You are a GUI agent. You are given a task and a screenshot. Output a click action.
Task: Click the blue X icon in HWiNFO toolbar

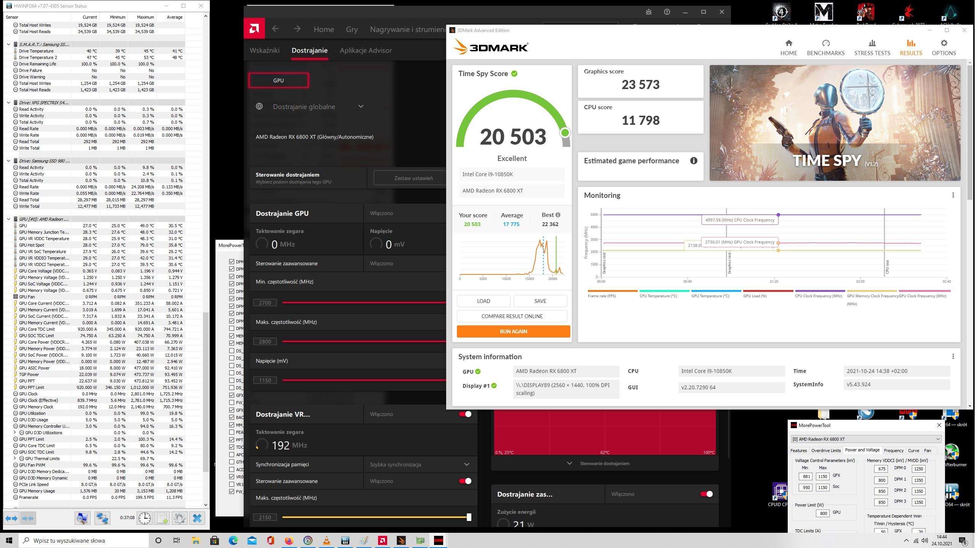point(197,518)
